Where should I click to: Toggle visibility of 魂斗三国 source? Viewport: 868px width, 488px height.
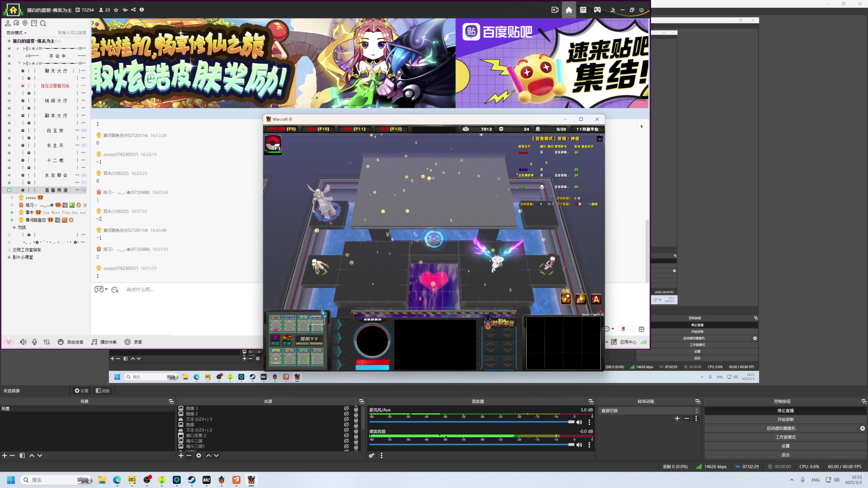coord(347,441)
